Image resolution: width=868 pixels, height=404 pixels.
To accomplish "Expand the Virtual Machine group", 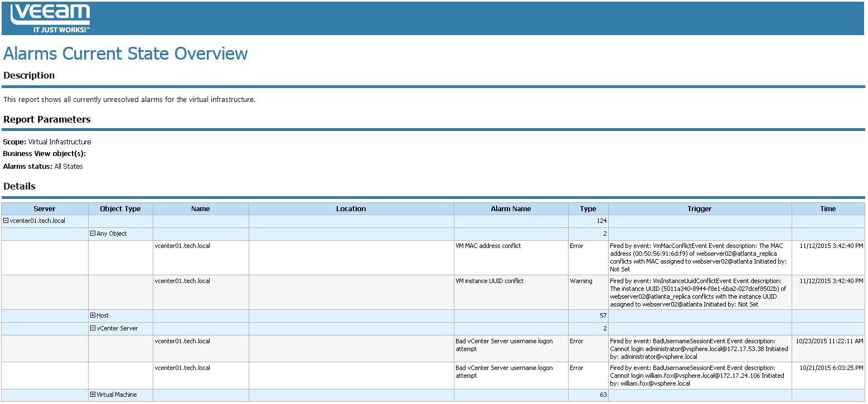I will tap(93, 395).
